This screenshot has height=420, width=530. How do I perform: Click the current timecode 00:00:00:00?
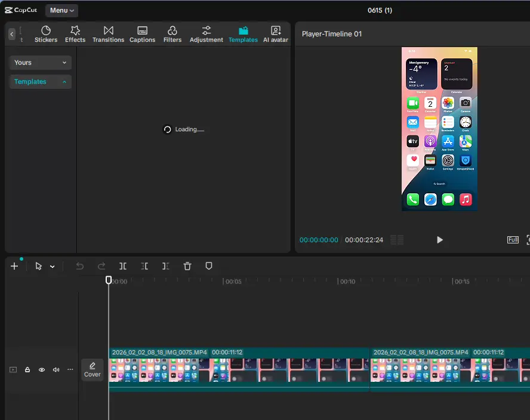coord(319,240)
